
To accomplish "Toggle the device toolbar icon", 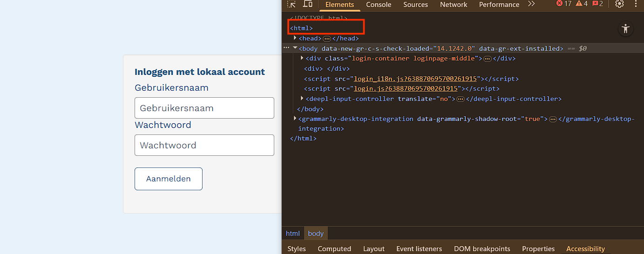I will (308, 4).
